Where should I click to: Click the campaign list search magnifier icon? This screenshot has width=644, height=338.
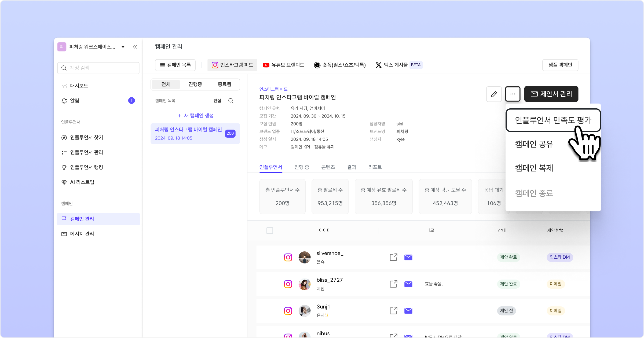pyautogui.click(x=231, y=101)
